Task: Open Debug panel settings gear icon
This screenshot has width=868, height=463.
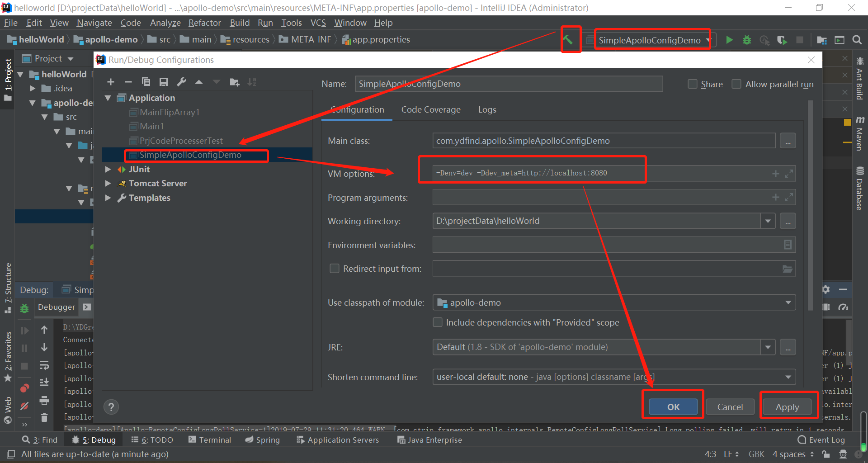Action: click(x=826, y=289)
